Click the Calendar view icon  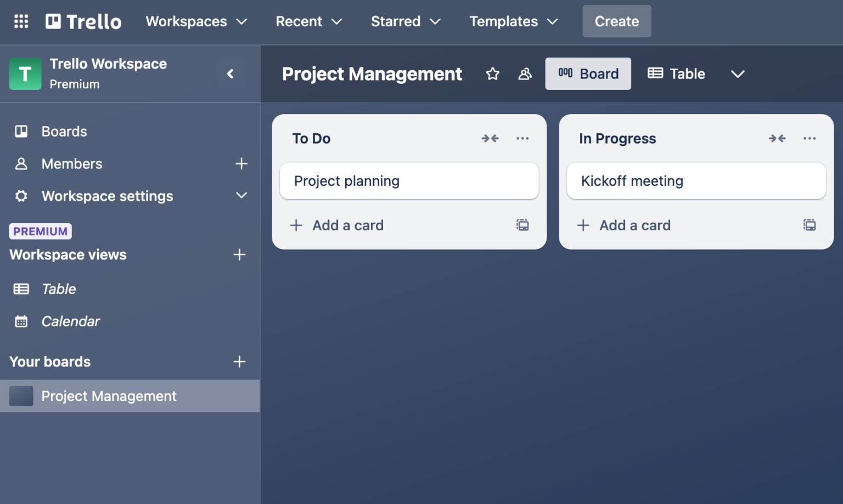click(x=21, y=321)
